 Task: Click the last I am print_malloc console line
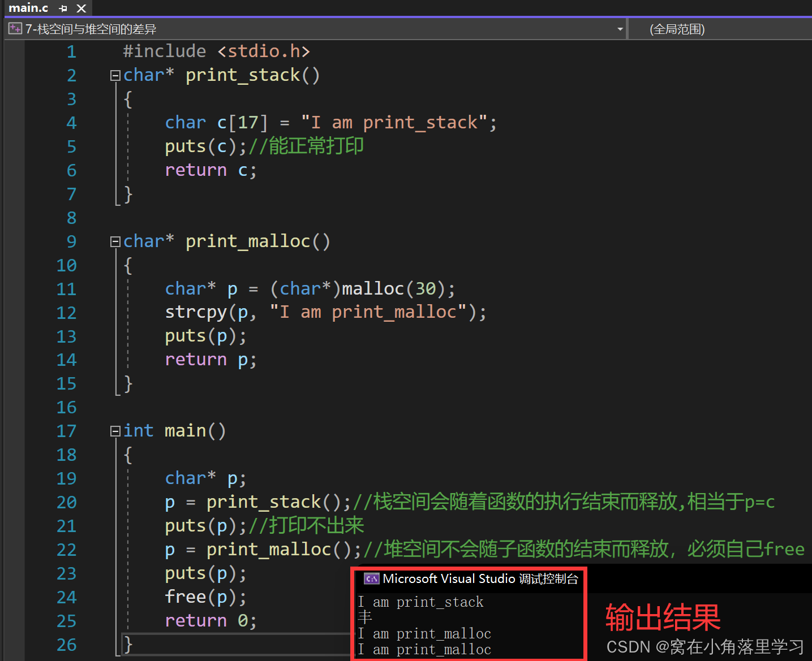(x=424, y=650)
